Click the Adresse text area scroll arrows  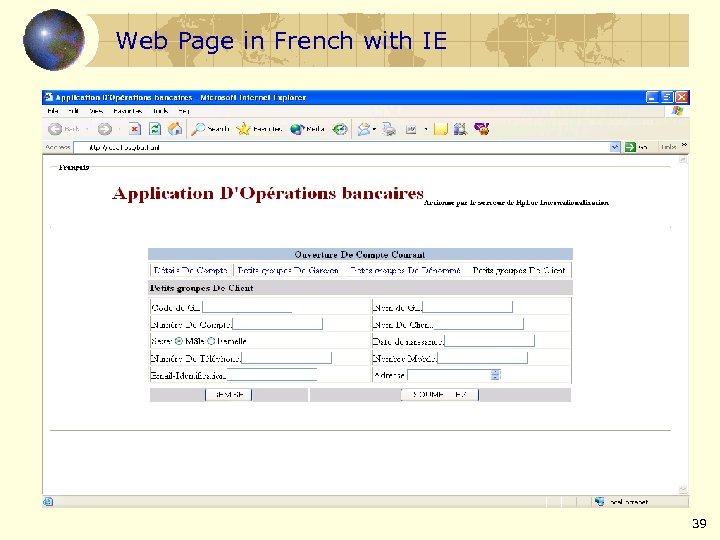pos(495,375)
